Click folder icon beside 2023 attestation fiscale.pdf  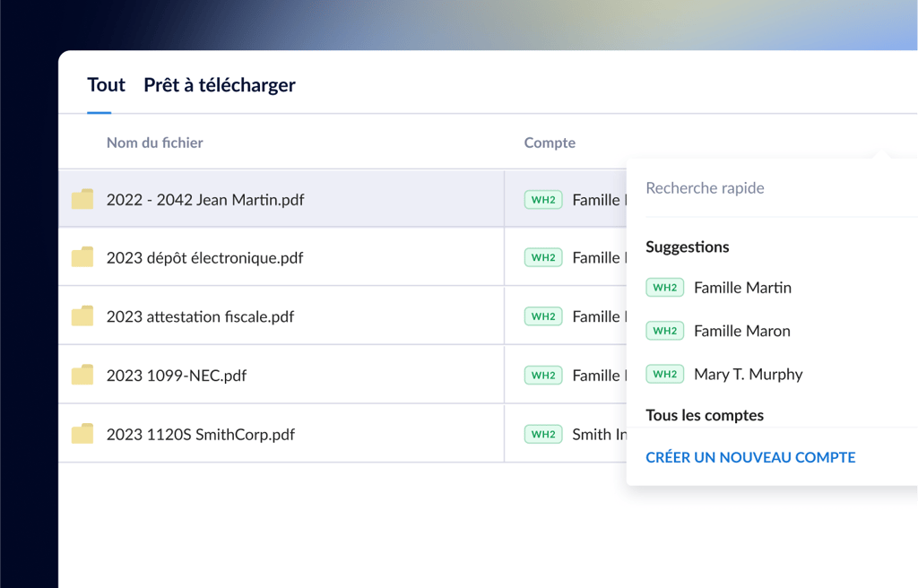point(82,316)
